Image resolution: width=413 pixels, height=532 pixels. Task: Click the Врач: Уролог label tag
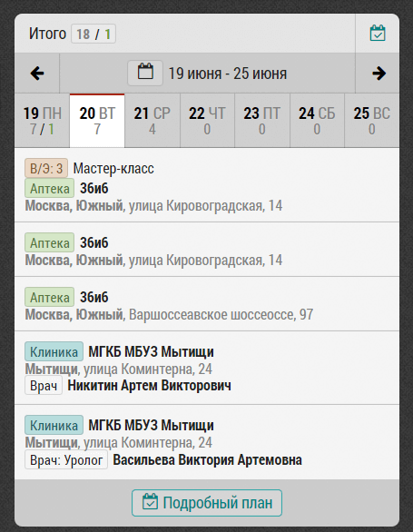[x=66, y=460]
